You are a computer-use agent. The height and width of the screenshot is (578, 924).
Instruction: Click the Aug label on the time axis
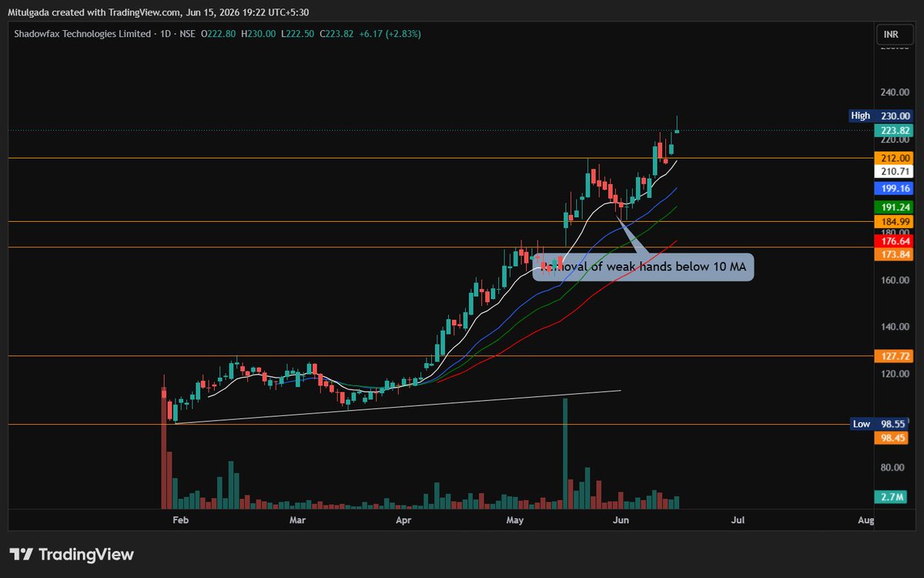tap(866, 520)
